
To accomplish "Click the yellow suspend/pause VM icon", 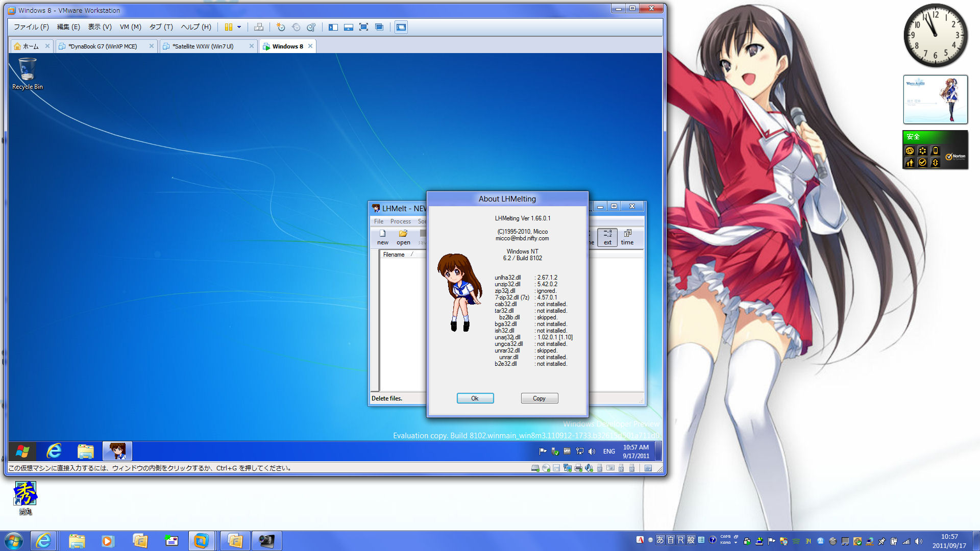I will pos(229,27).
